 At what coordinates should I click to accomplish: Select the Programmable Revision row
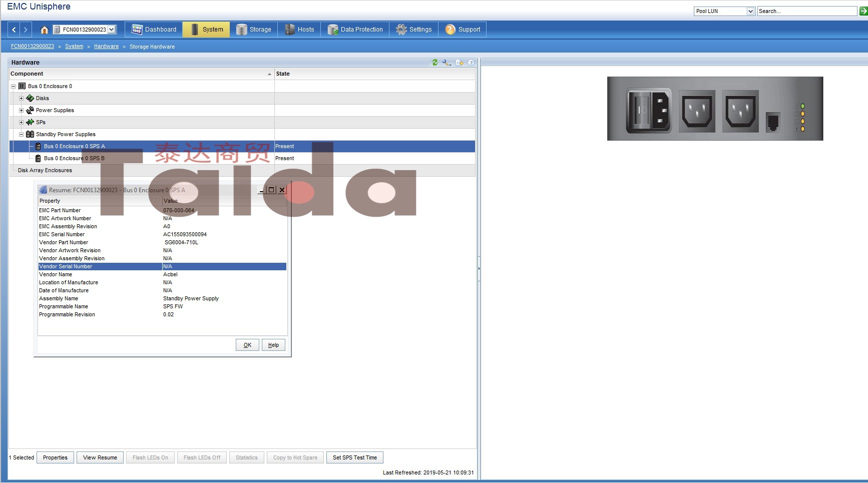click(162, 314)
